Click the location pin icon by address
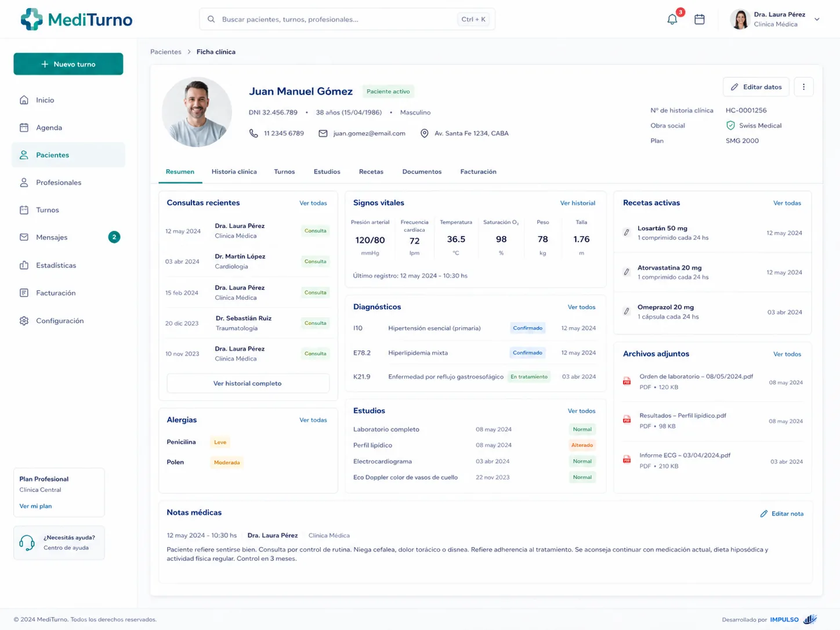 pyautogui.click(x=425, y=133)
